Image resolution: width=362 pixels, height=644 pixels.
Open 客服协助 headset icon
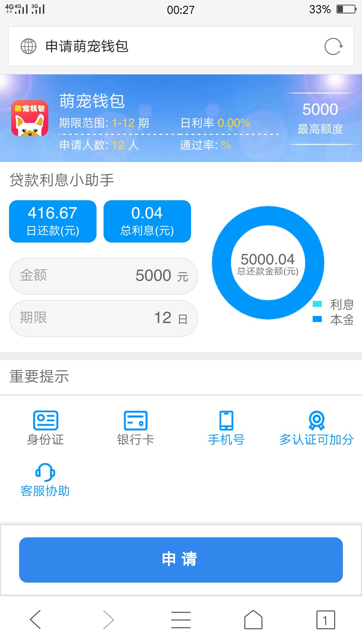point(45,472)
